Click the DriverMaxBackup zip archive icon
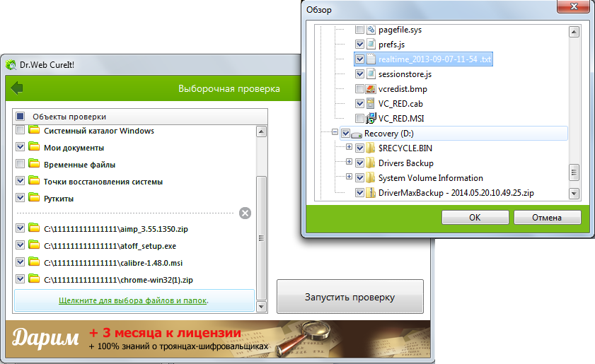This screenshot has height=364, width=595. [371, 193]
